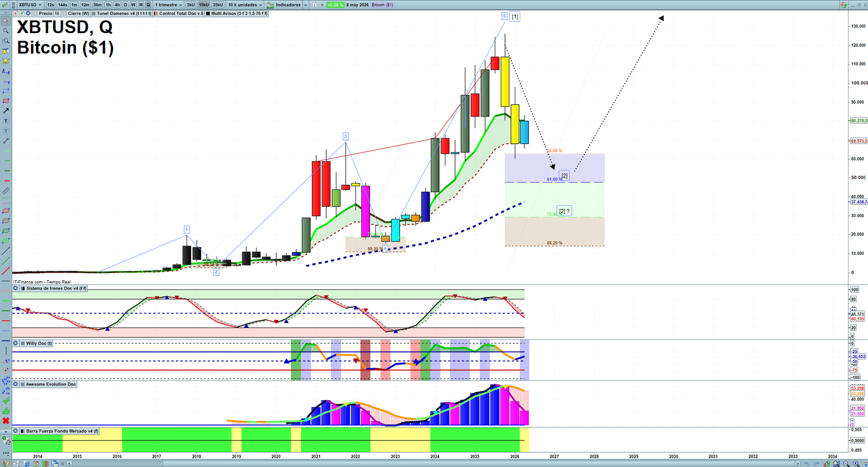Screen dimensions: 868x467
Task: Select the D daily timeframe
Action: click(x=125, y=5)
